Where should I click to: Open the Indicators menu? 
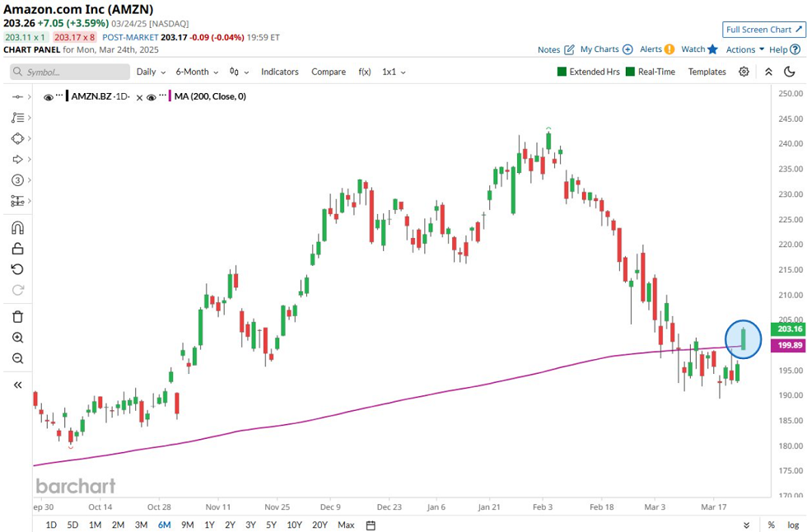(280, 72)
